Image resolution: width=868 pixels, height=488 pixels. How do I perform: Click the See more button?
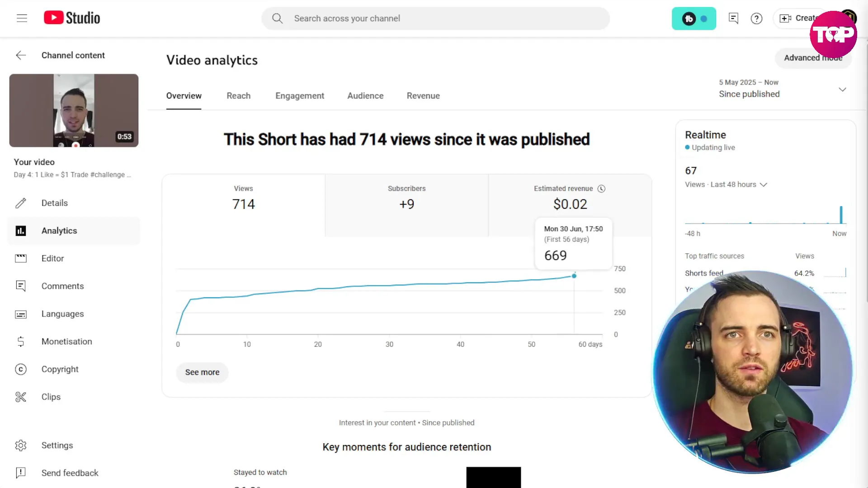[202, 372]
